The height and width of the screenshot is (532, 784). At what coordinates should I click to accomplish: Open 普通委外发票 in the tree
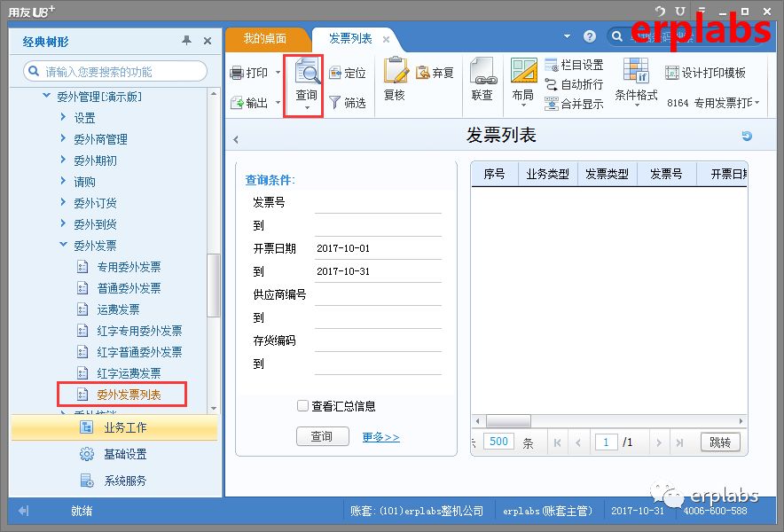pyautogui.click(x=129, y=288)
